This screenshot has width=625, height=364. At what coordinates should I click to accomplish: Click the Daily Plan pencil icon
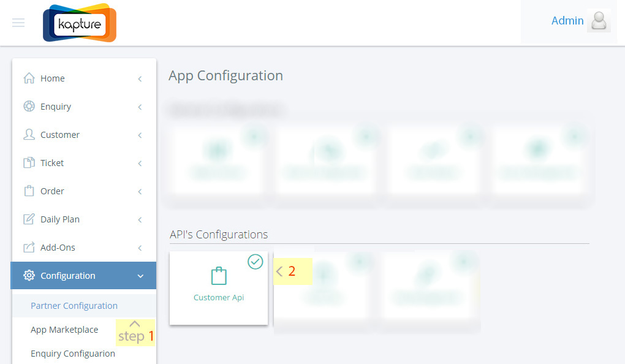coord(29,219)
